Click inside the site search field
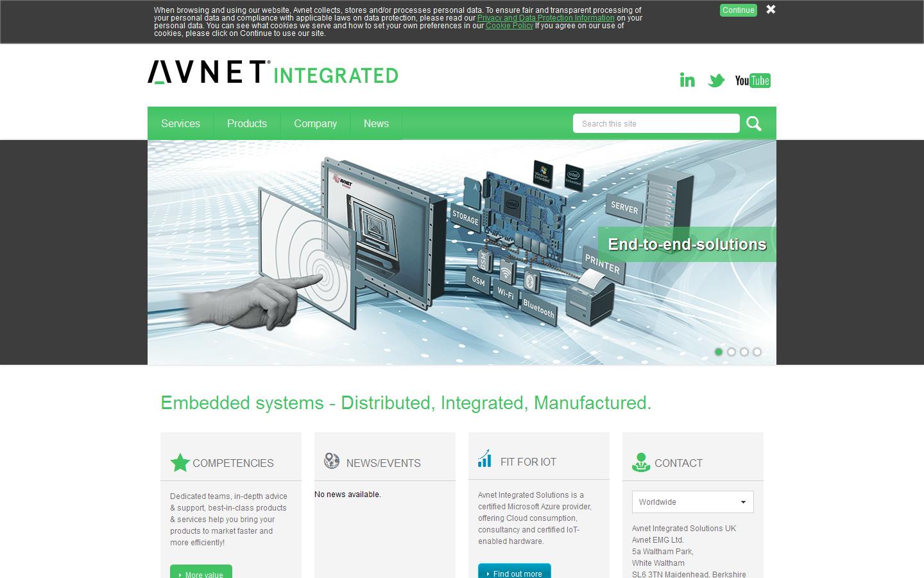Screen dimensions: 924x578 pyautogui.click(x=654, y=123)
